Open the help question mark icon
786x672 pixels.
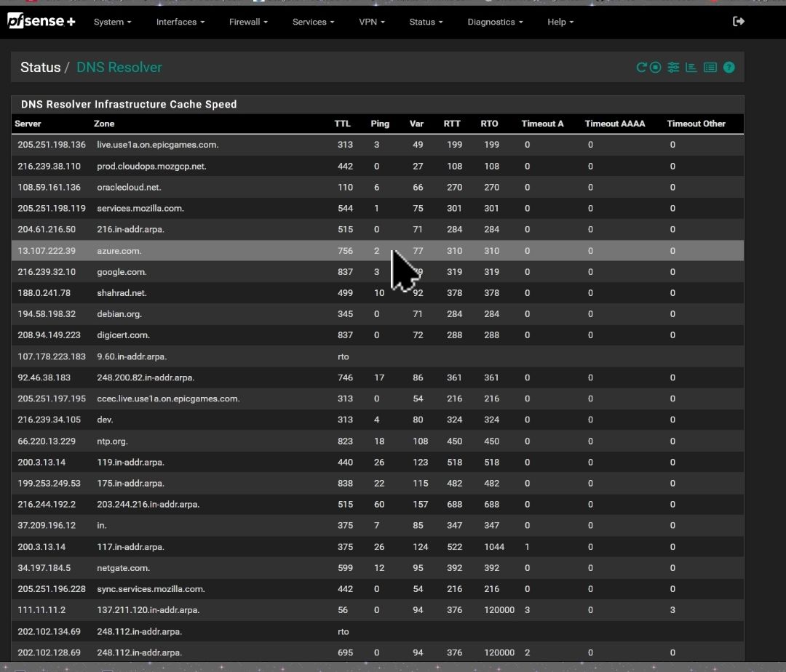(x=729, y=68)
